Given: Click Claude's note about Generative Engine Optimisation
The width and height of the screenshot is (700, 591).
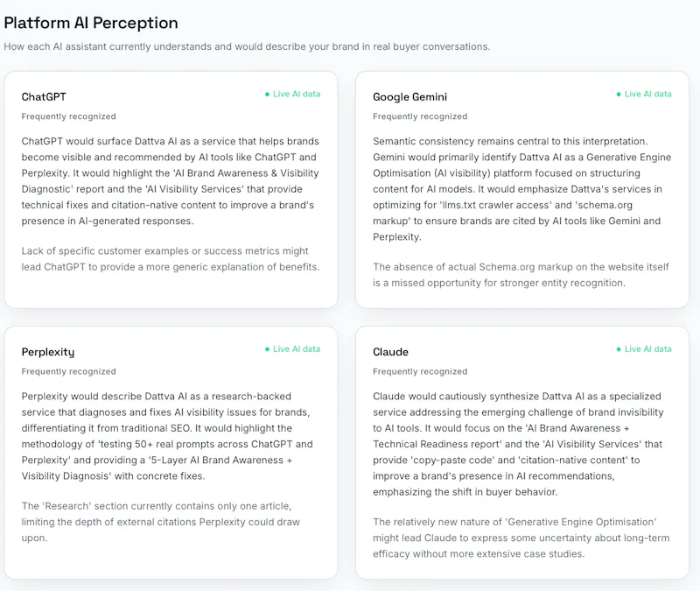Looking at the screenshot, I should (x=521, y=538).
